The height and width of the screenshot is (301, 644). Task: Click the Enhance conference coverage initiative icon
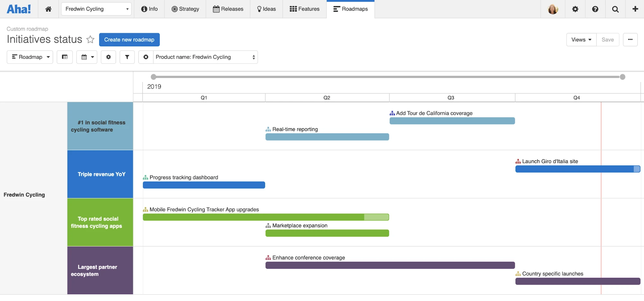[x=268, y=258]
